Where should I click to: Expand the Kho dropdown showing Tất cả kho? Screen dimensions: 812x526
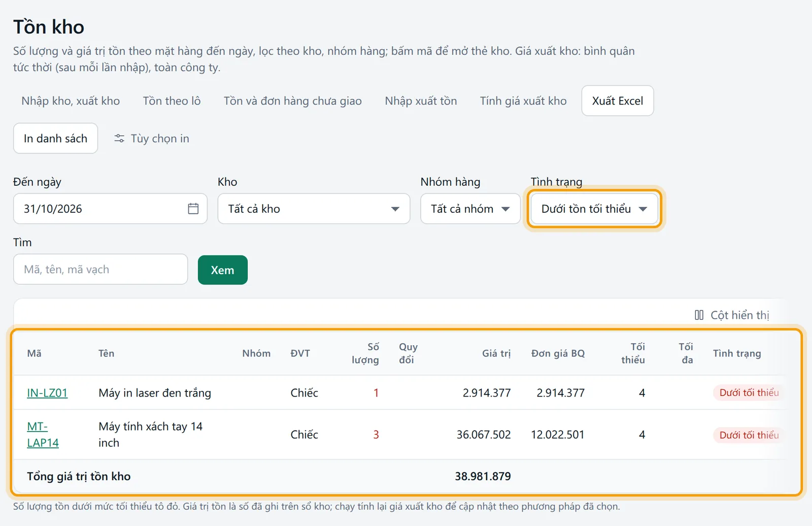click(314, 209)
